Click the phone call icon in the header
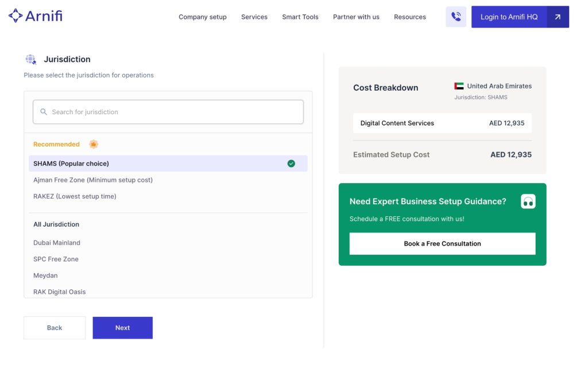The height and width of the screenshot is (365, 588). 456,17
